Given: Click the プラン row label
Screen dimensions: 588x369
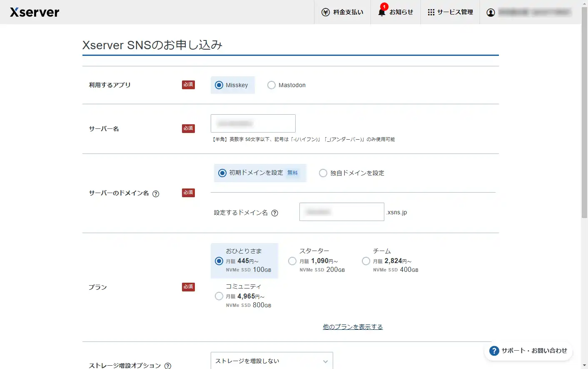Looking at the screenshot, I should 98,287.
